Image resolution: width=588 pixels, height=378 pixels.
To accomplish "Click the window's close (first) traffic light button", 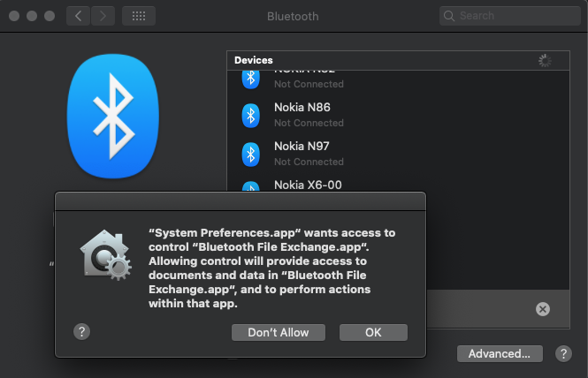I will pyautogui.click(x=14, y=16).
